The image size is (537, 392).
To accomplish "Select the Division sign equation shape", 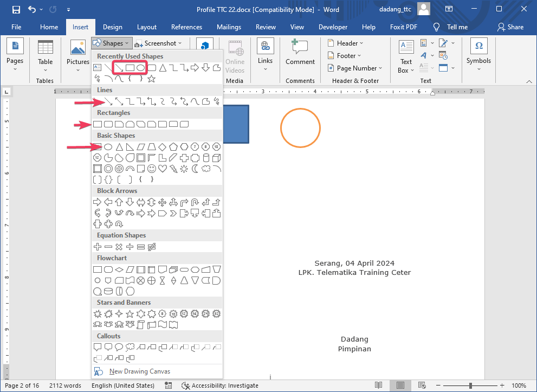I will [x=130, y=247].
